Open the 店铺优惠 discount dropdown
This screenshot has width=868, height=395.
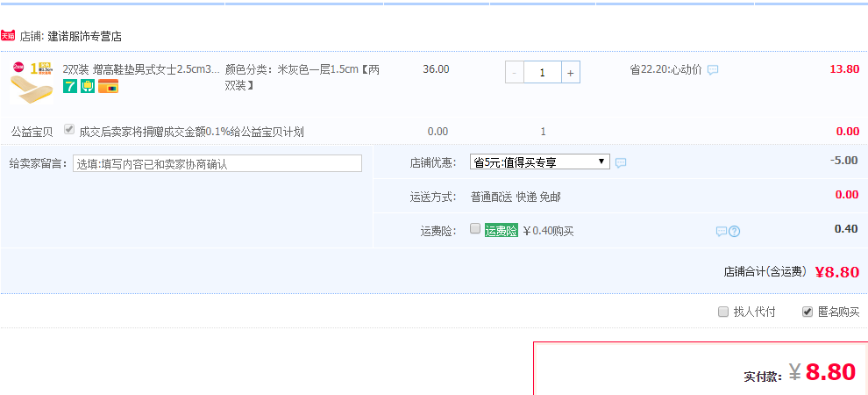point(539,162)
